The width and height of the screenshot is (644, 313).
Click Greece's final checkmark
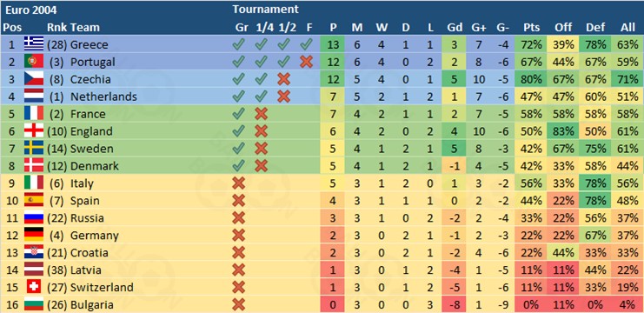306,44
